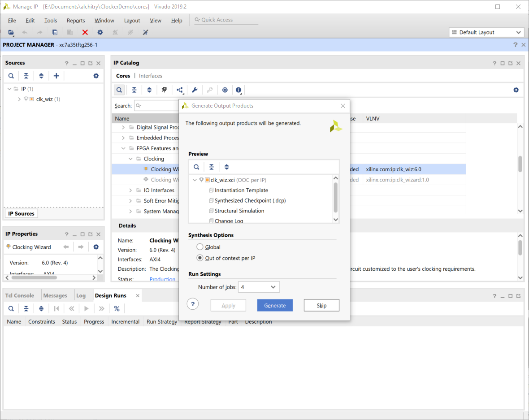Click the Skip button
Screen dimensions: 529x420
click(321, 305)
